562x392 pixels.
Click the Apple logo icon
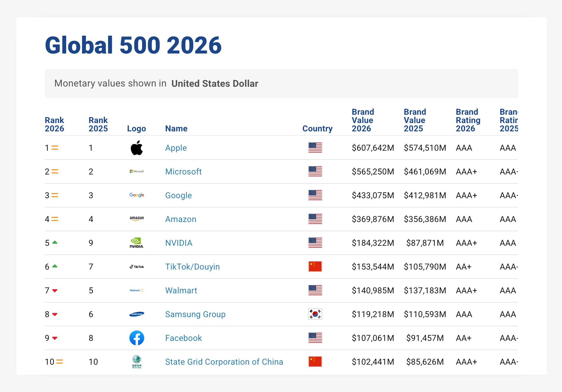coord(136,148)
